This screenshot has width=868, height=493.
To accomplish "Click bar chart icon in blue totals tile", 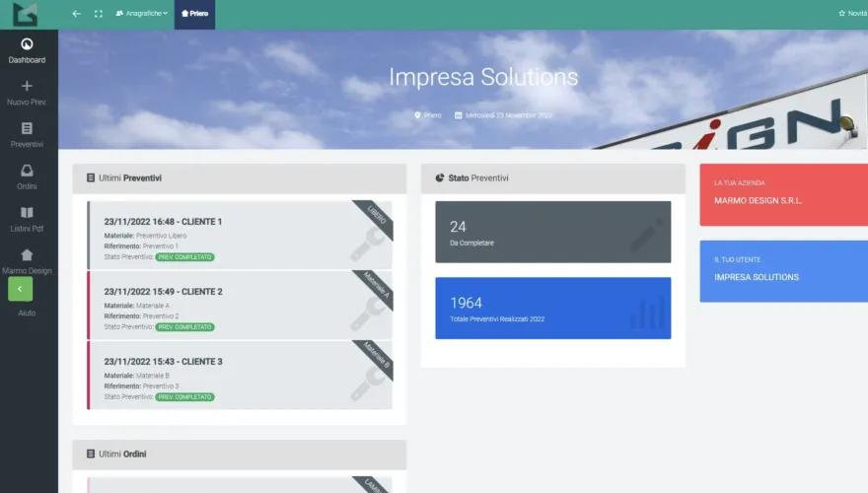I will tap(647, 314).
